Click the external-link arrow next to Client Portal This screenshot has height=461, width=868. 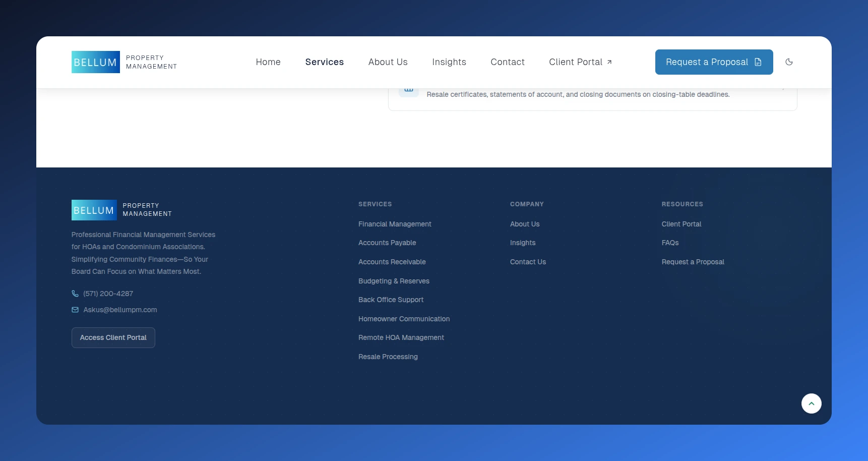point(609,62)
